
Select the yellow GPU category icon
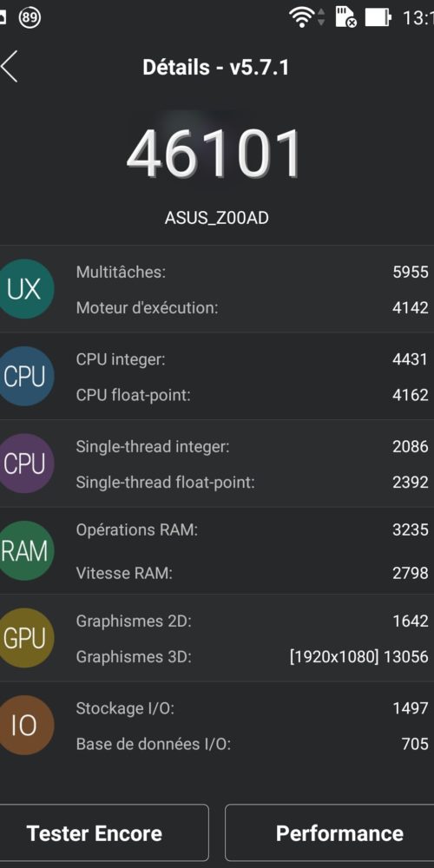coord(23,638)
